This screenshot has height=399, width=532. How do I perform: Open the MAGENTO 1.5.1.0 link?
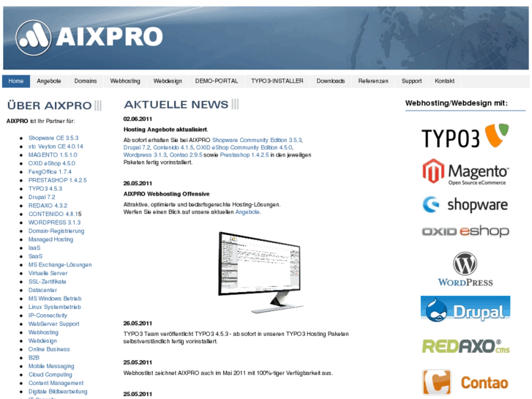tap(53, 155)
